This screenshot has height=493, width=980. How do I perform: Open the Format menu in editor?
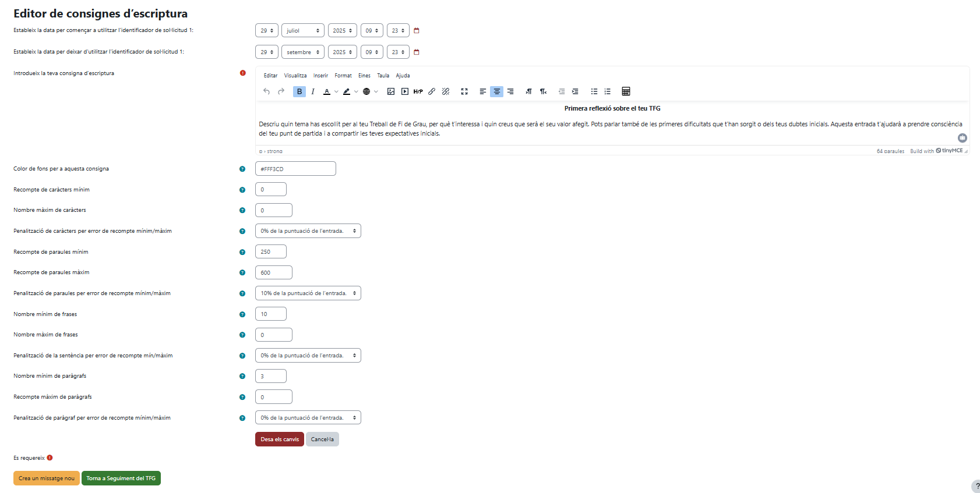click(343, 76)
